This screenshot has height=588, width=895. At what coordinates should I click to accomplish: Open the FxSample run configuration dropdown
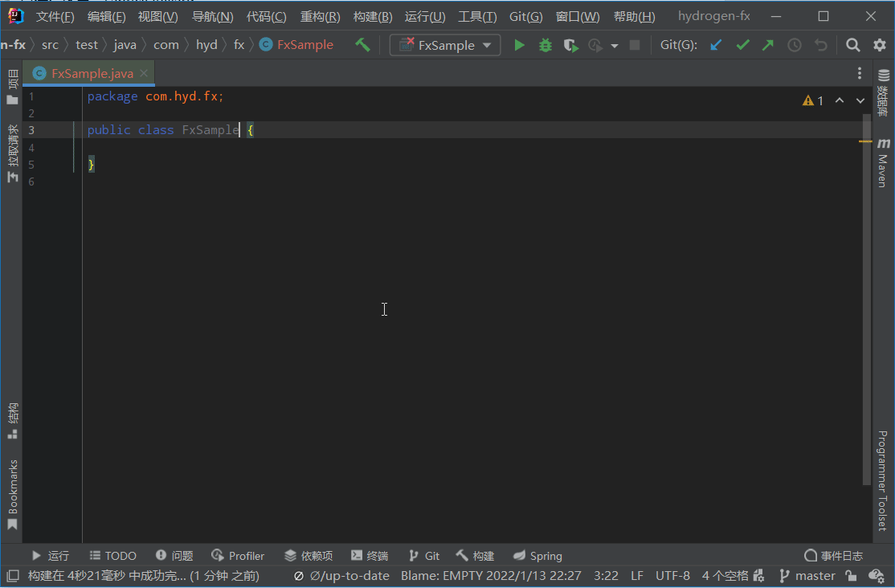point(445,46)
